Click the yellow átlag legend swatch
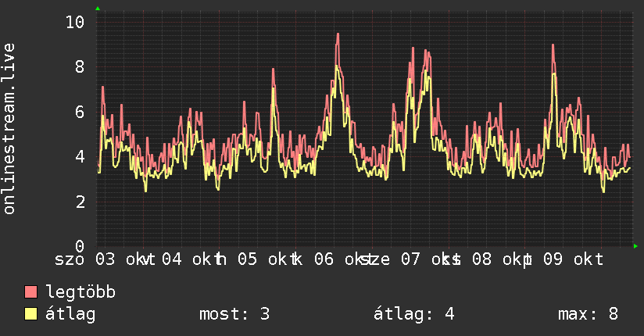 pyautogui.click(x=30, y=314)
